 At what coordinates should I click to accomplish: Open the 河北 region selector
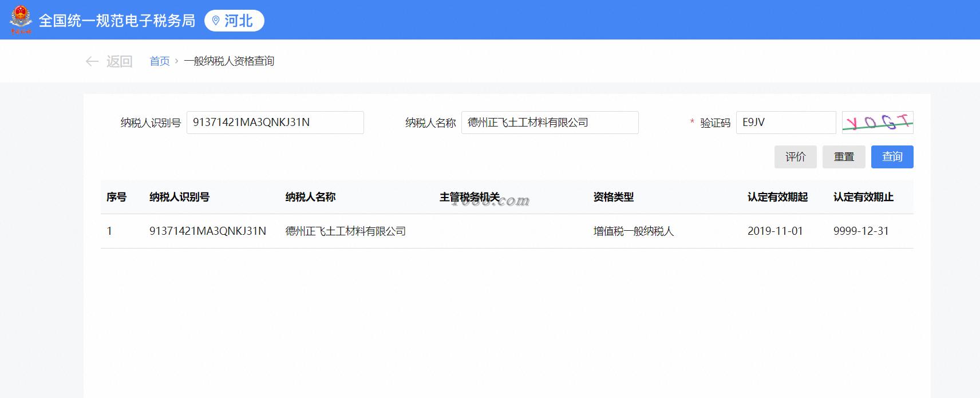(234, 21)
